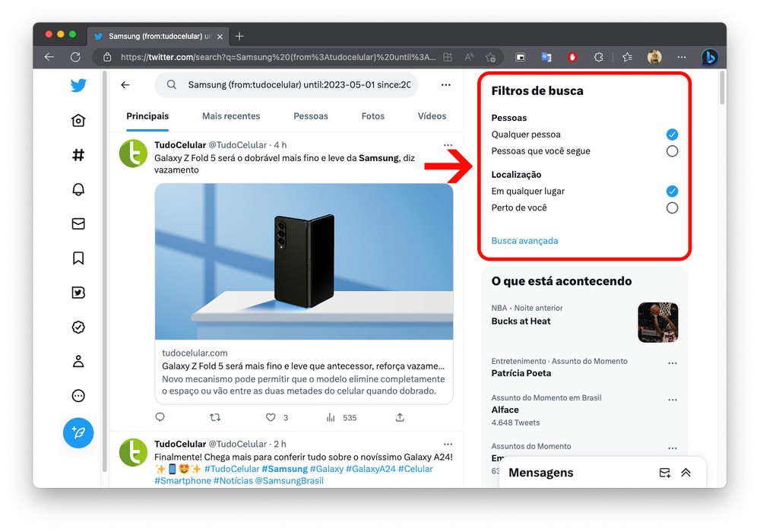Open Explore via the hashtag icon
The width and height of the screenshot is (760, 532).
pos(78,155)
